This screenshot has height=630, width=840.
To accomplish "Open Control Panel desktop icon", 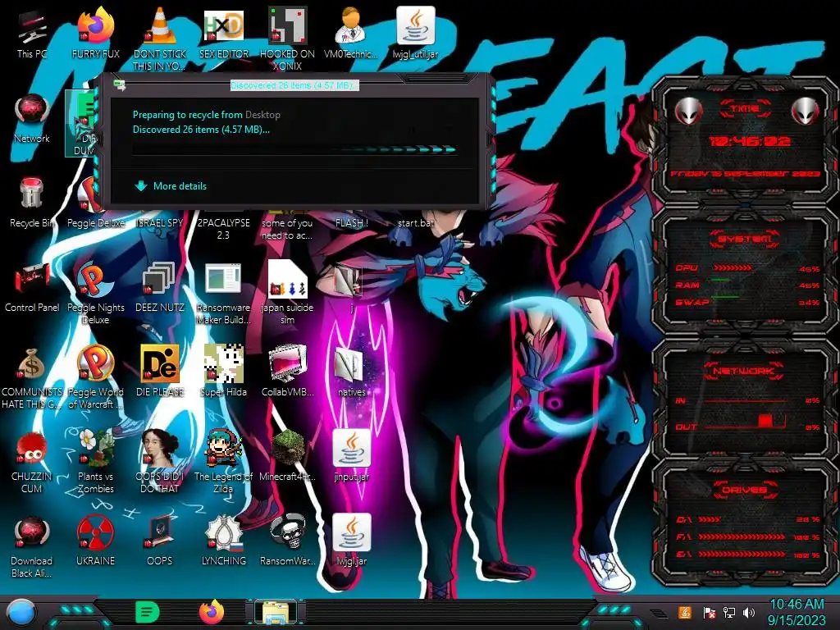I will pos(32,286).
